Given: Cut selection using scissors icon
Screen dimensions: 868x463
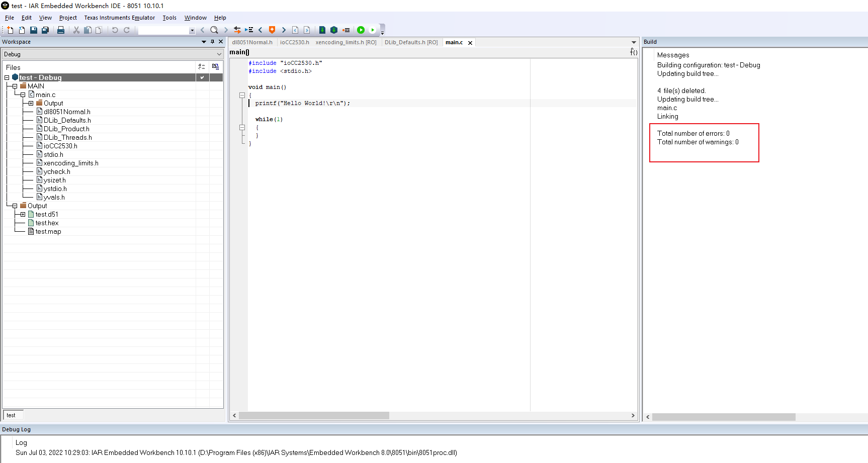Looking at the screenshot, I should click(76, 30).
